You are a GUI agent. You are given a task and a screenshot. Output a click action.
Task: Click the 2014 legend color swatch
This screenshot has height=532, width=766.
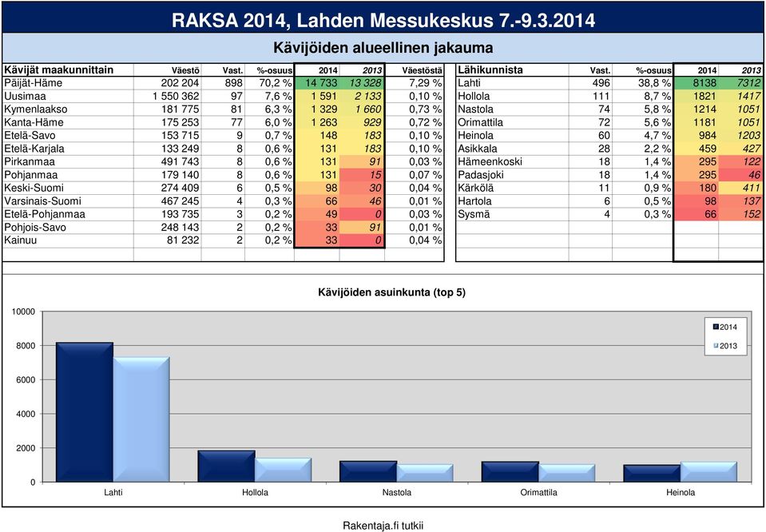716,327
